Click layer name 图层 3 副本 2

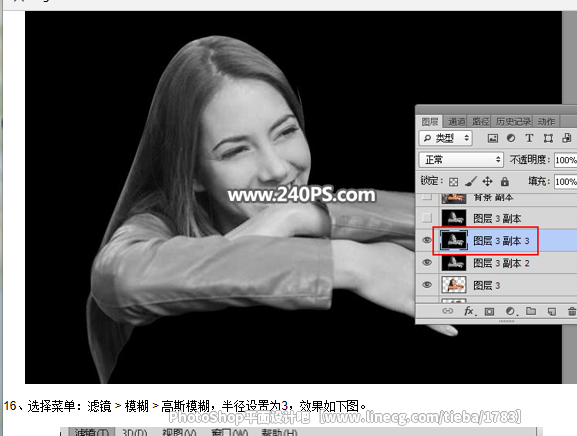pyautogui.click(x=501, y=263)
